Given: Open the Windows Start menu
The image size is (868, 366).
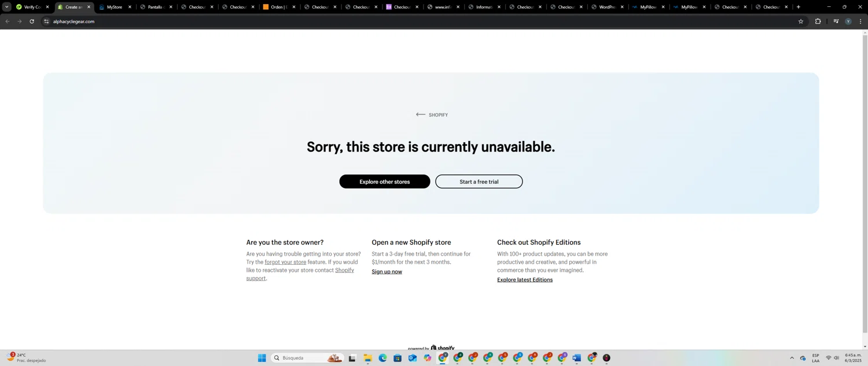Looking at the screenshot, I should click(x=262, y=358).
